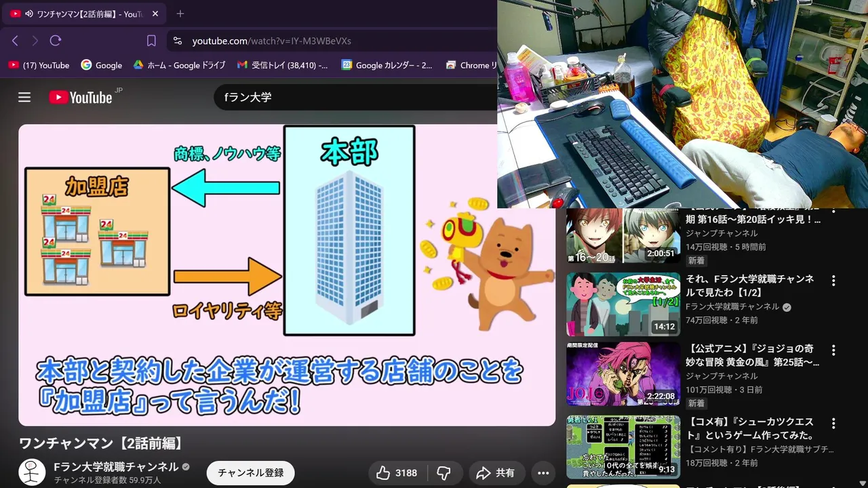This screenshot has width=868, height=488.
Task: Open the Fラン大学就職チャンネル channel name link
Action: tap(116, 467)
